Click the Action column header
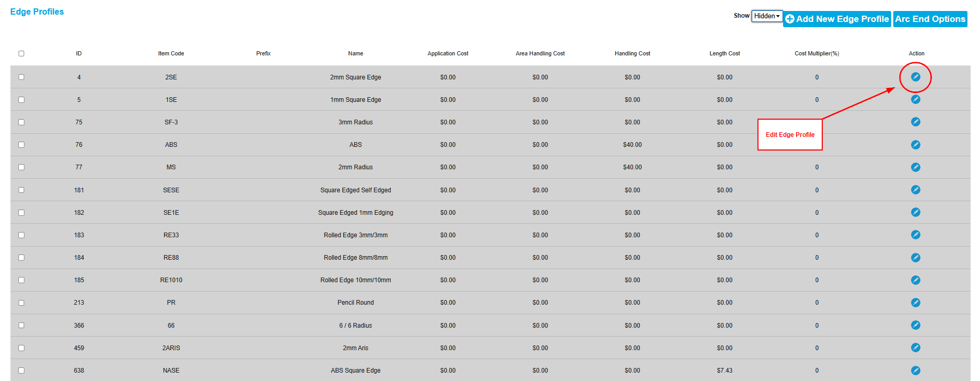 point(916,53)
